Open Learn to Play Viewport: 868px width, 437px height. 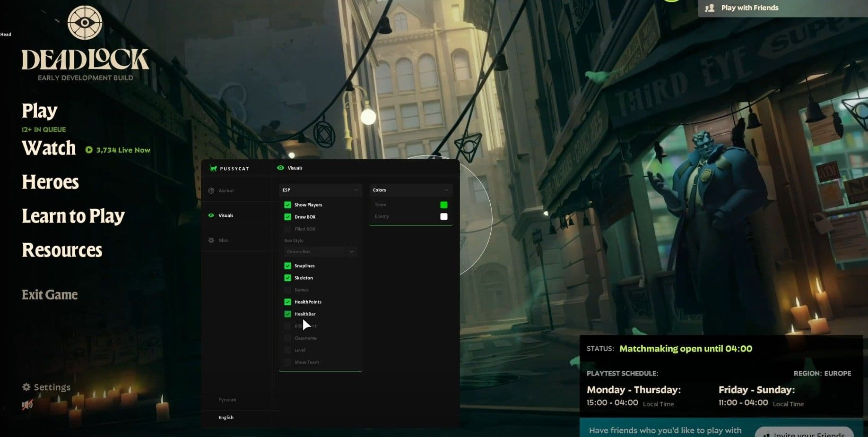click(73, 216)
